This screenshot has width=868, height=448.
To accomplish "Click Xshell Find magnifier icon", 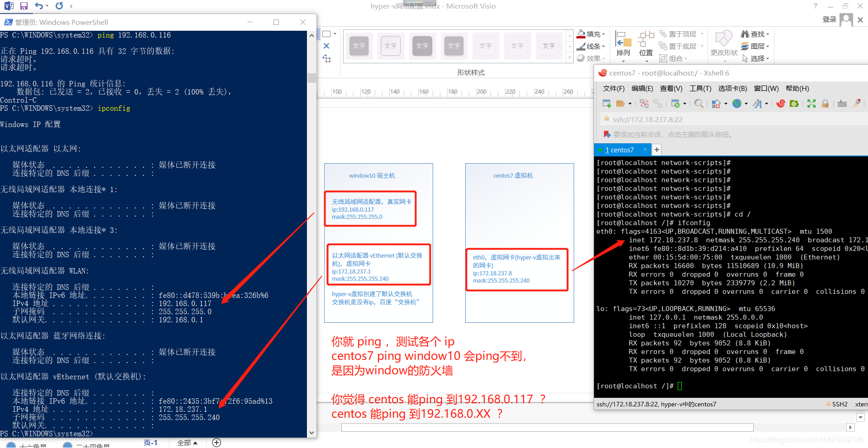I will coord(698,104).
